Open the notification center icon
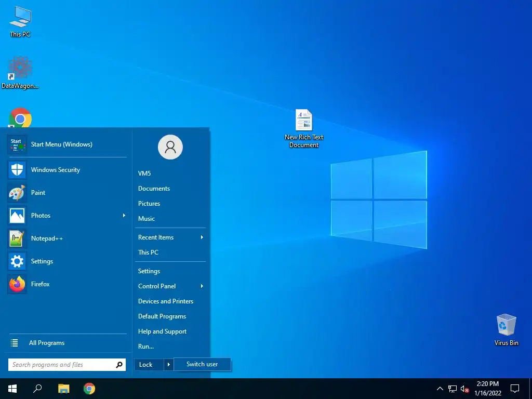 pyautogui.click(x=515, y=389)
